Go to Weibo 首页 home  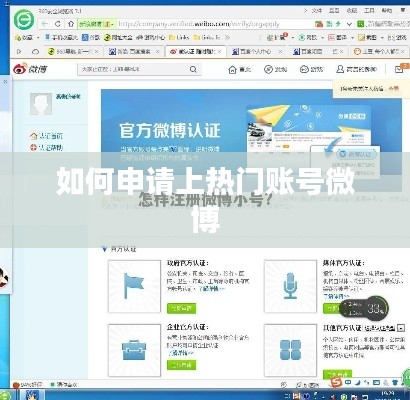[x=240, y=69]
